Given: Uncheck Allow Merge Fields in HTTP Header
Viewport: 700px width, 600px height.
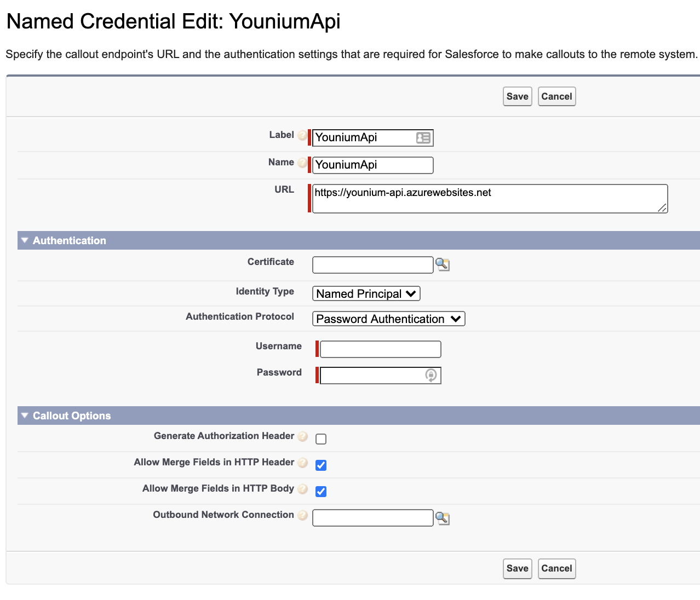Looking at the screenshot, I should [x=321, y=465].
